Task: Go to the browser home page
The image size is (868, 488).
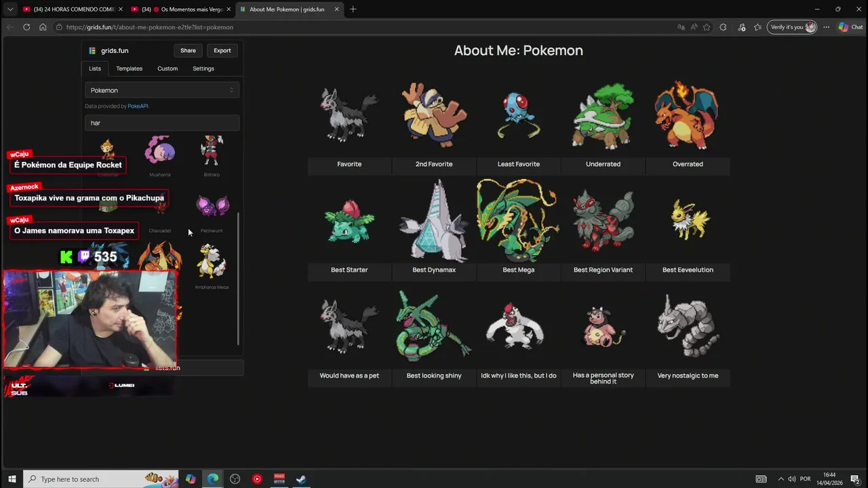Action: click(43, 27)
